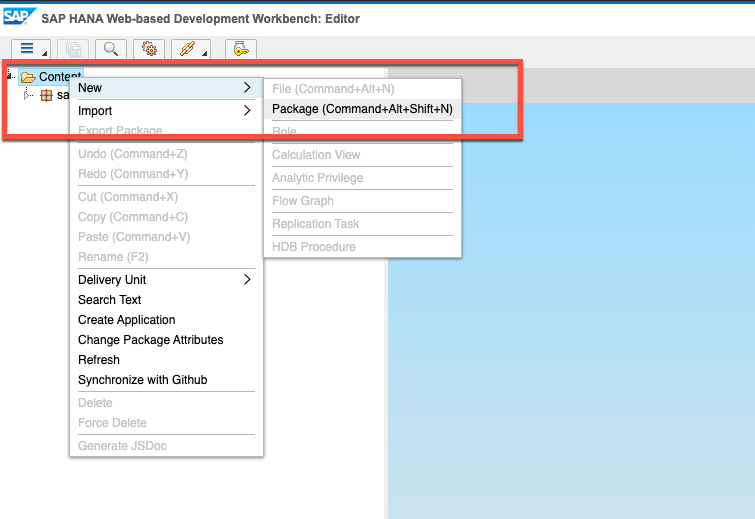This screenshot has width=755, height=519.
Task: Click the package icon under Content
Action: [x=46, y=95]
